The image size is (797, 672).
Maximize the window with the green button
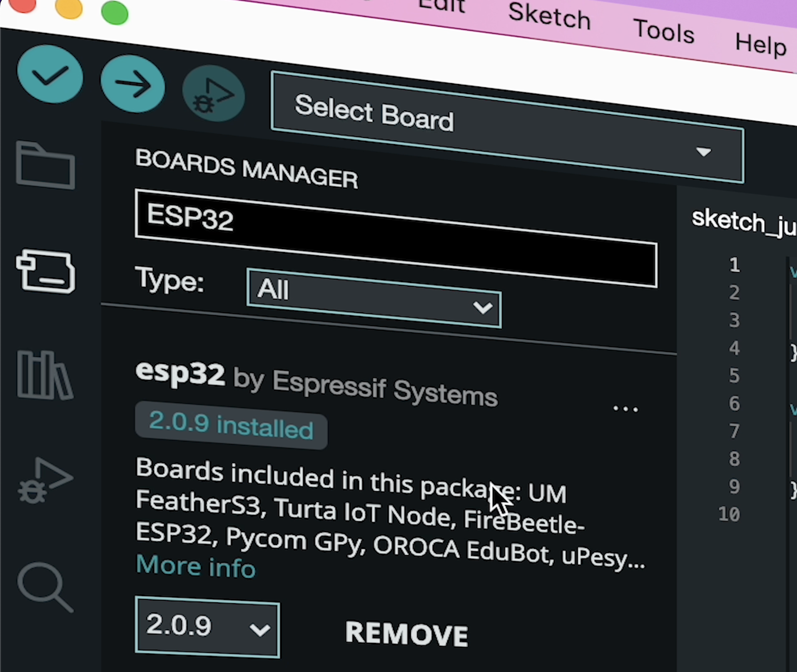pyautogui.click(x=115, y=12)
